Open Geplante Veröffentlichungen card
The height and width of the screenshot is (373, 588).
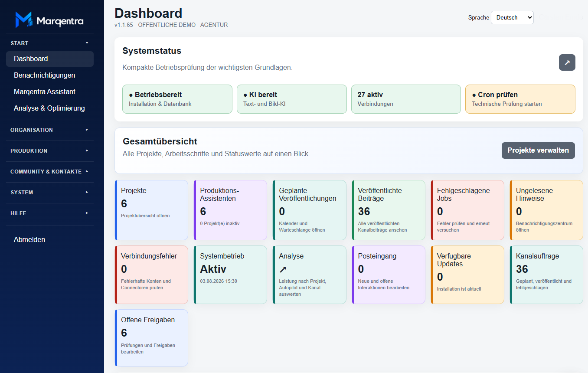309,210
